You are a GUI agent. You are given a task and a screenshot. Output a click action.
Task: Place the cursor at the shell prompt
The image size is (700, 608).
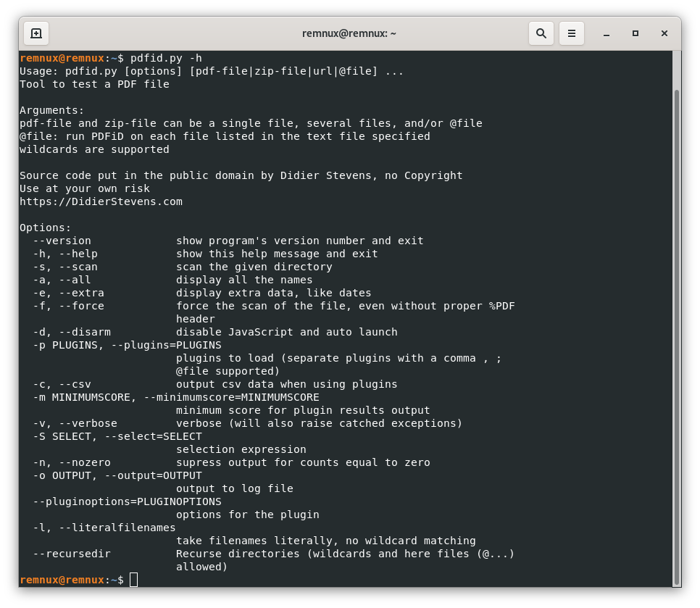pos(133,580)
